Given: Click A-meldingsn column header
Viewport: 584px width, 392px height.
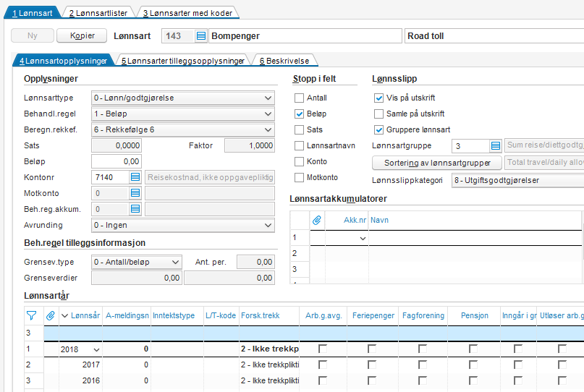Looking at the screenshot, I should pyautogui.click(x=127, y=315).
